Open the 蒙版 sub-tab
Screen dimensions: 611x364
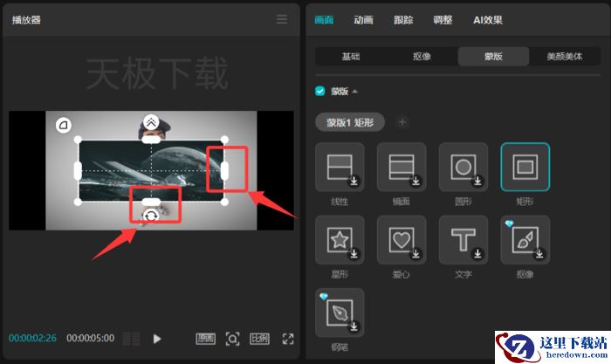coord(493,57)
